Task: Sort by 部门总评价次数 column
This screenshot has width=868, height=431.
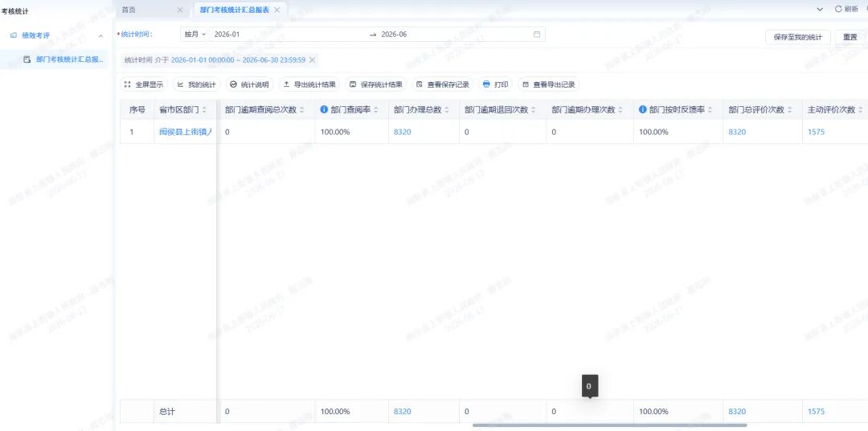Action: pyautogui.click(x=789, y=110)
